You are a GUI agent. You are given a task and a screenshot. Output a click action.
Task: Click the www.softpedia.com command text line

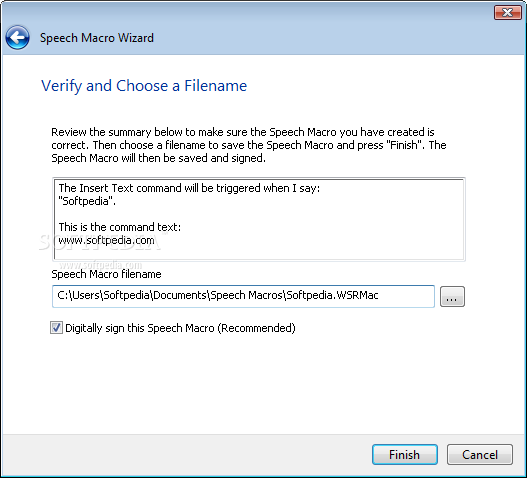pyautogui.click(x=106, y=240)
